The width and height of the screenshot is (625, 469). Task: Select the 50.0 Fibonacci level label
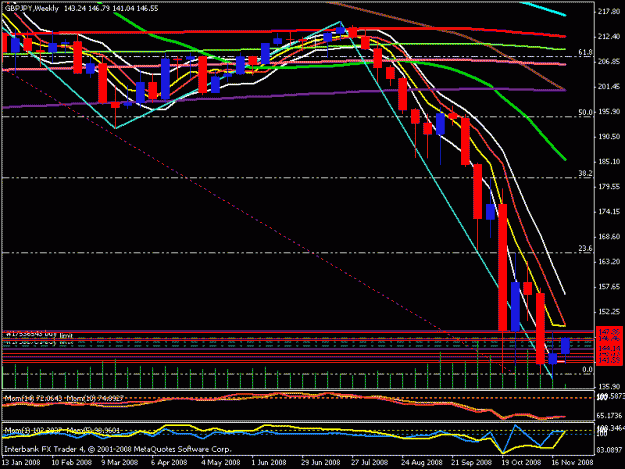pos(585,112)
